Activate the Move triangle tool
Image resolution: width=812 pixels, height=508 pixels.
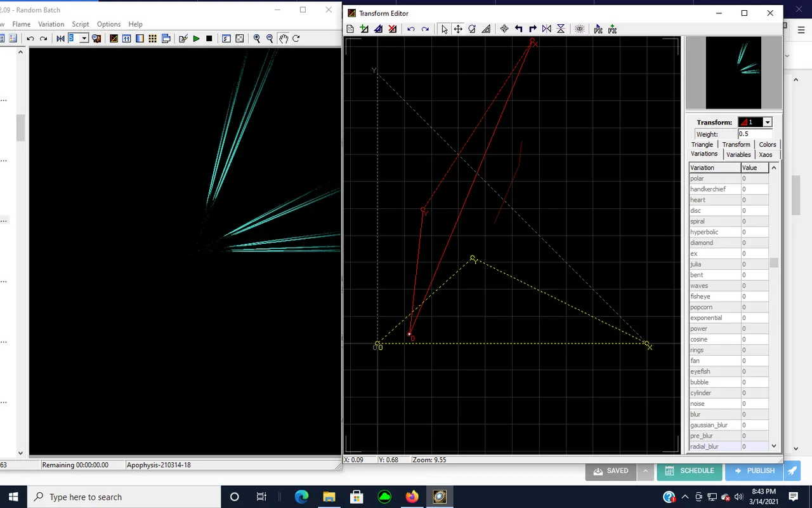coord(458,29)
